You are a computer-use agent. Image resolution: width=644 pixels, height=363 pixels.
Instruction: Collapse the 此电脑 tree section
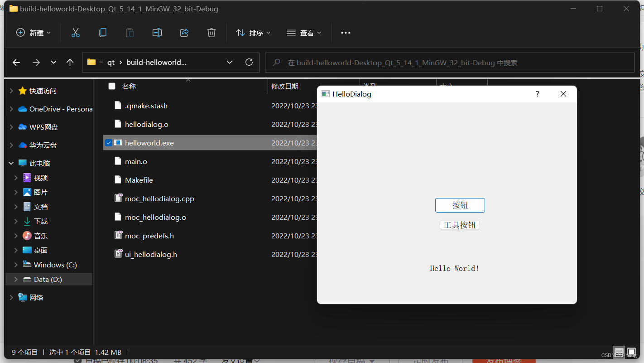(x=11, y=163)
